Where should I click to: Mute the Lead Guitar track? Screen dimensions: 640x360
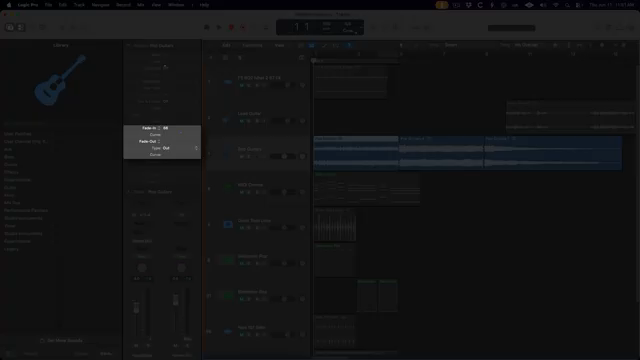(242, 121)
